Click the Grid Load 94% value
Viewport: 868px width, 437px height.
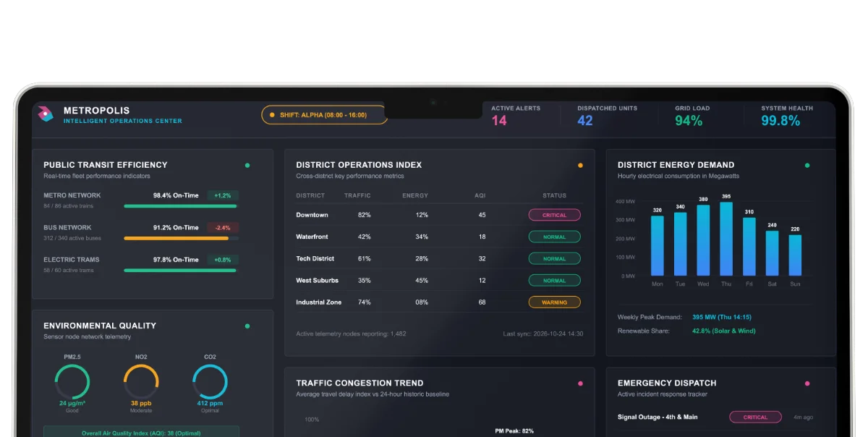tap(689, 121)
